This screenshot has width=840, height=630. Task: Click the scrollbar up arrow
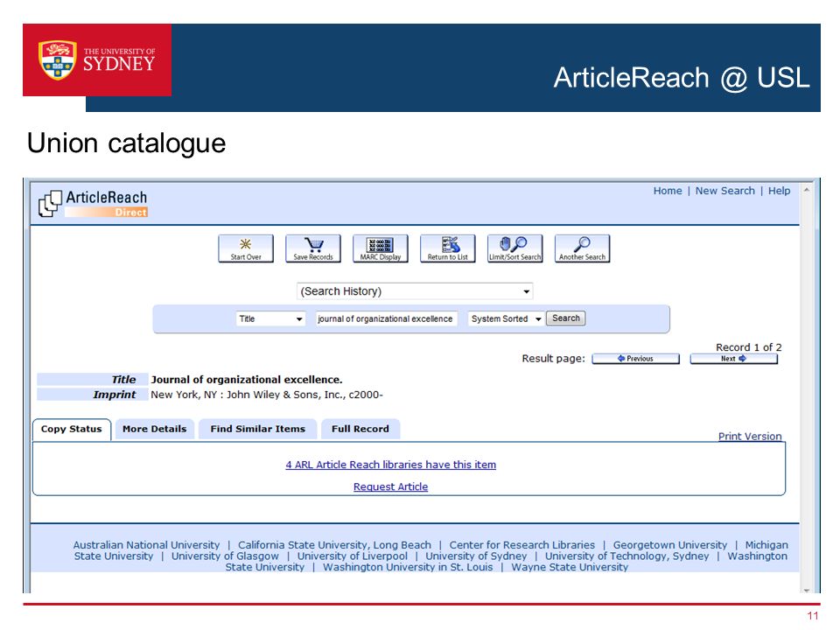point(806,190)
